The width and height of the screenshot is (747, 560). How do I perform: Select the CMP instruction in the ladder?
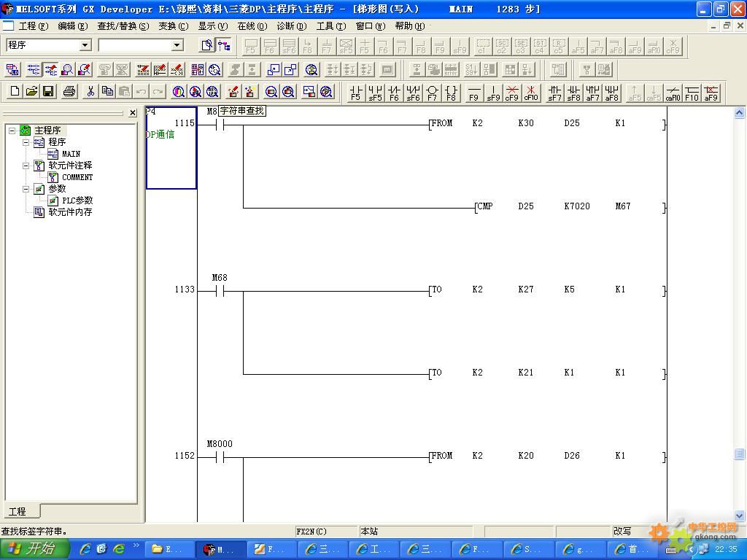tap(484, 206)
